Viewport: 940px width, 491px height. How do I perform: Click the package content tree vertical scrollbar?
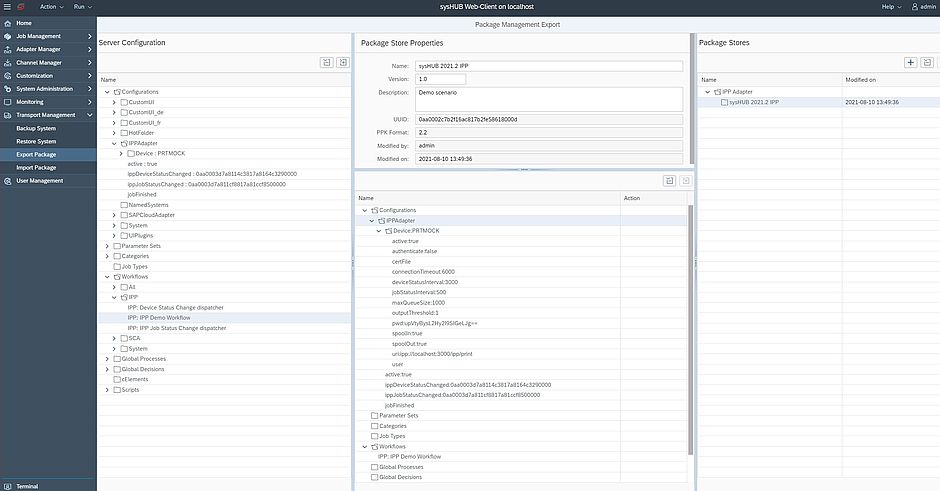(691, 330)
